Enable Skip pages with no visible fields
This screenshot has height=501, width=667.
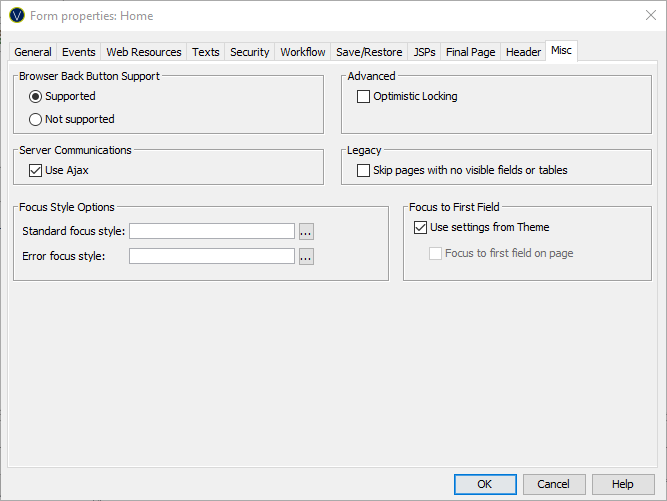tap(364, 171)
